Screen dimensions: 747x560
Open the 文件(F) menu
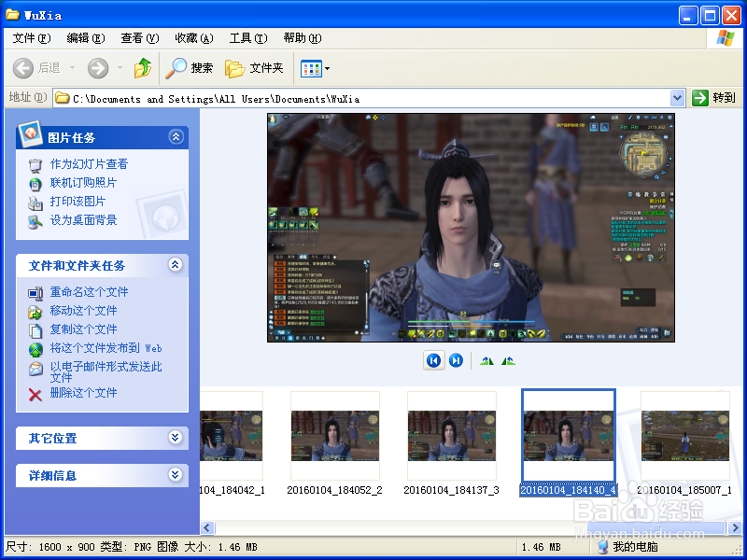coord(32,38)
